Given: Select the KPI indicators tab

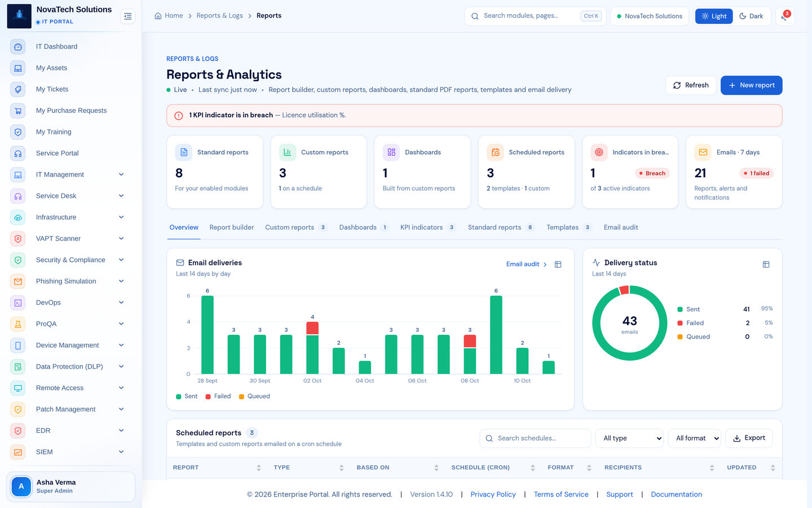Looking at the screenshot, I should click(x=427, y=227).
